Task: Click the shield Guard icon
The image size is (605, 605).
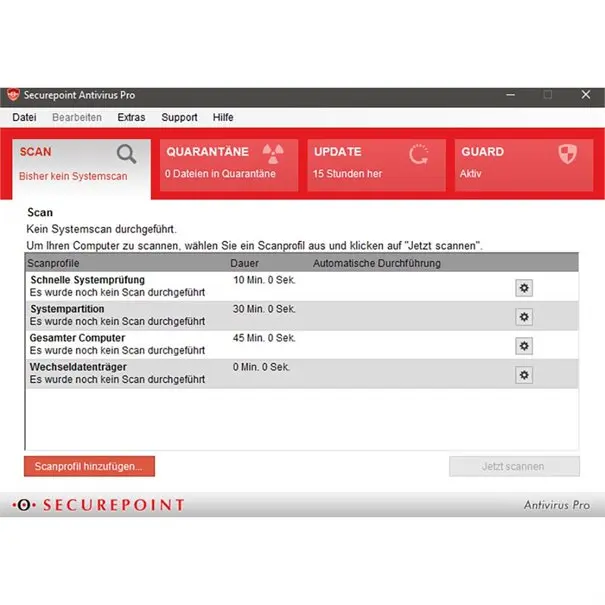Action: pyautogui.click(x=567, y=154)
